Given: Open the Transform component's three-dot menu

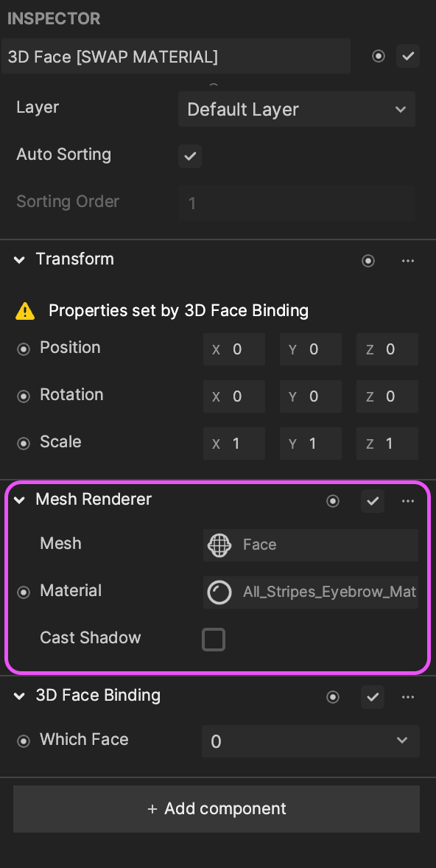Looking at the screenshot, I should (408, 261).
